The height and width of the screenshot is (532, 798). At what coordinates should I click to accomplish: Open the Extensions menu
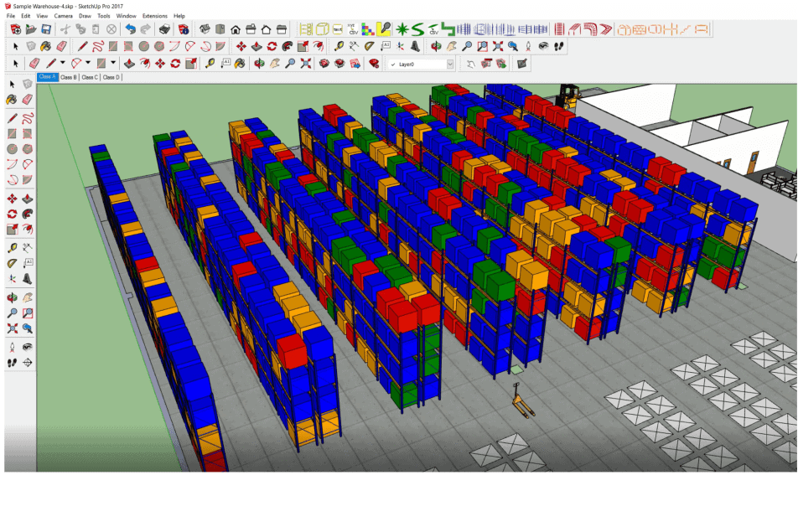155,16
